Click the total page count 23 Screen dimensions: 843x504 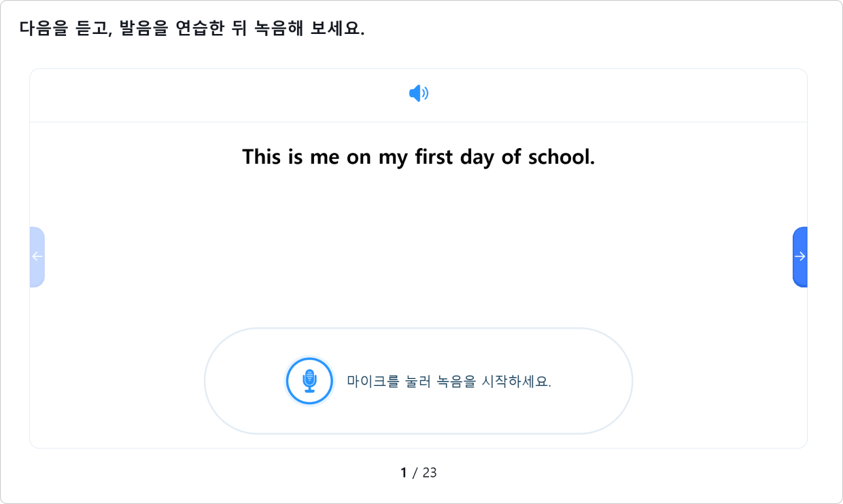pos(430,473)
